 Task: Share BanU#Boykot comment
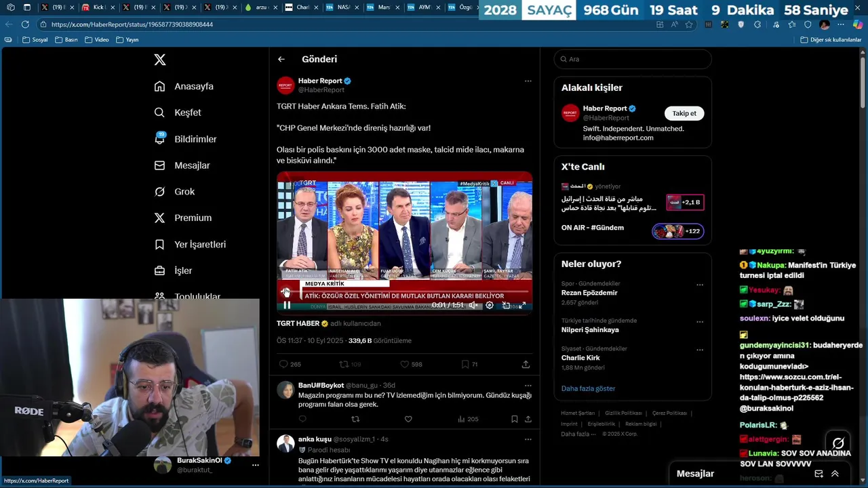527,419
